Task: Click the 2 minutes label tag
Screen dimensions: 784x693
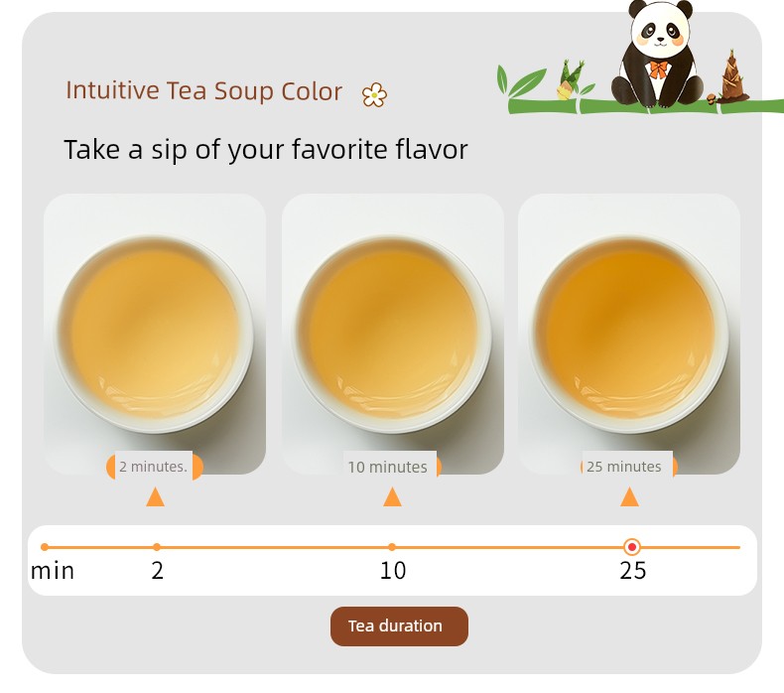Action: click(154, 467)
